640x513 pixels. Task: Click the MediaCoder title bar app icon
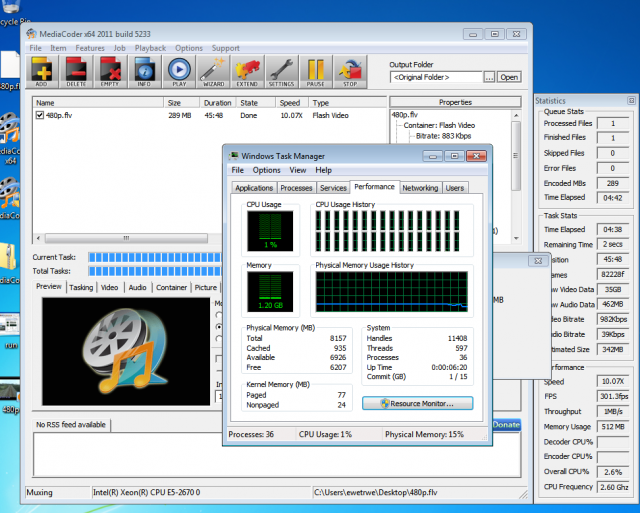tap(31, 34)
